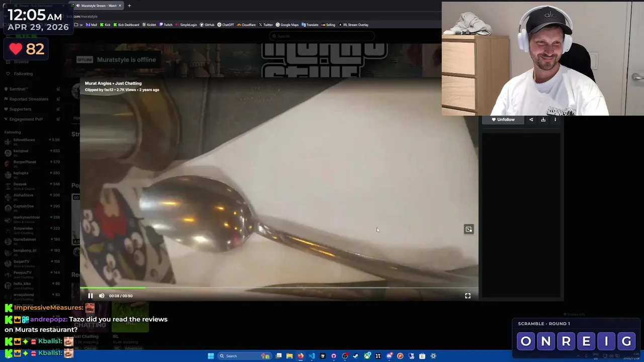The image size is (644, 362).
Task: Open the three-dot menu beside Unfollow
Action: [555, 120]
